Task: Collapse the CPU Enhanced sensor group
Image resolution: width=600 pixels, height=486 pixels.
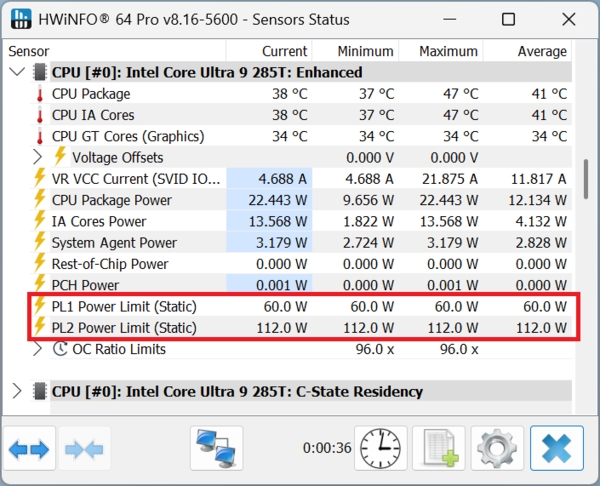Action: [17, 72]
